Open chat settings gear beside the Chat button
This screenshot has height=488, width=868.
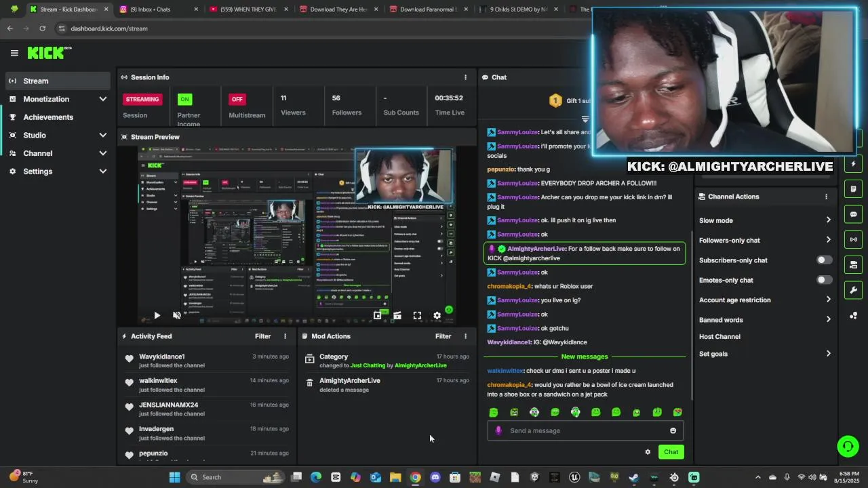point(648,451)
